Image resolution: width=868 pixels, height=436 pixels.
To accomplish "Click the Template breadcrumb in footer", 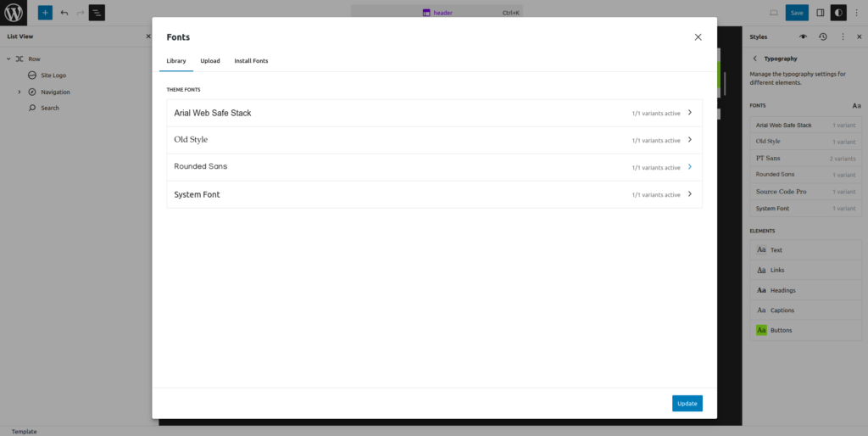I will point(24,432).
